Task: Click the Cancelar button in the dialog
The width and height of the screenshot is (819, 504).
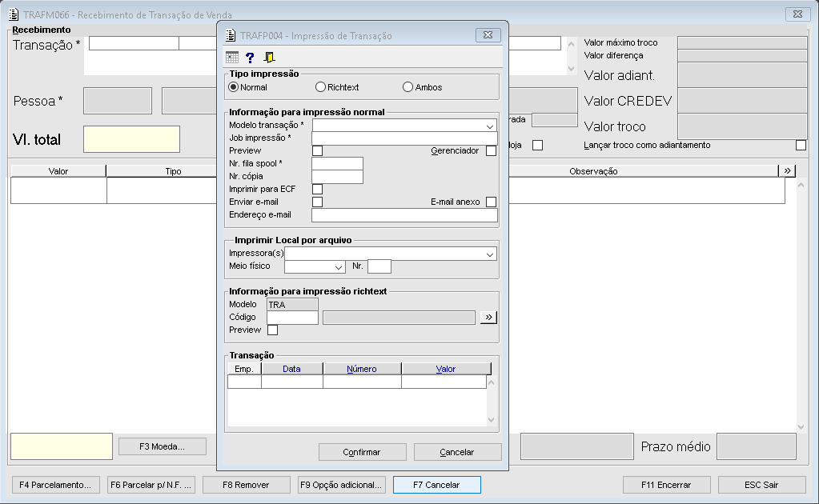Action: click(x=458, y=452)
